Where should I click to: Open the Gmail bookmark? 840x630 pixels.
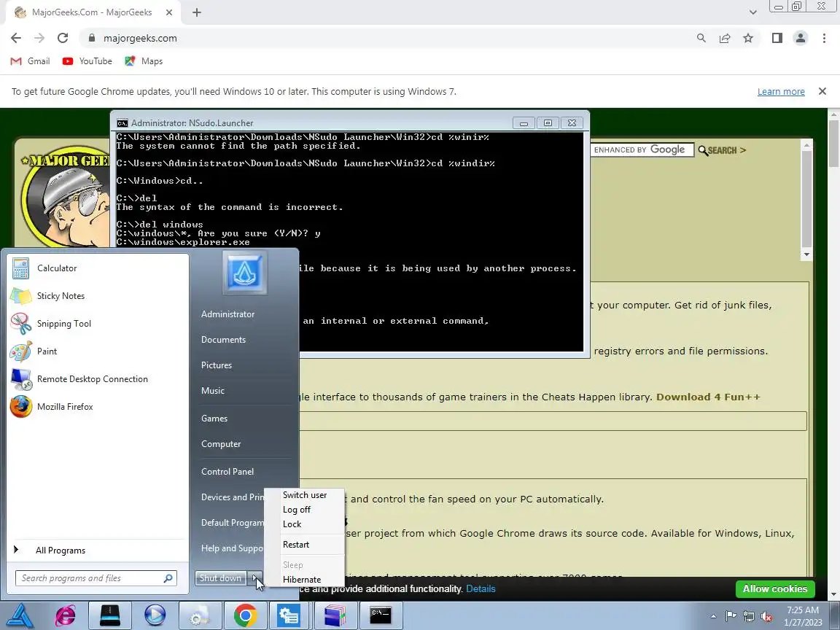tap(31, 61)
